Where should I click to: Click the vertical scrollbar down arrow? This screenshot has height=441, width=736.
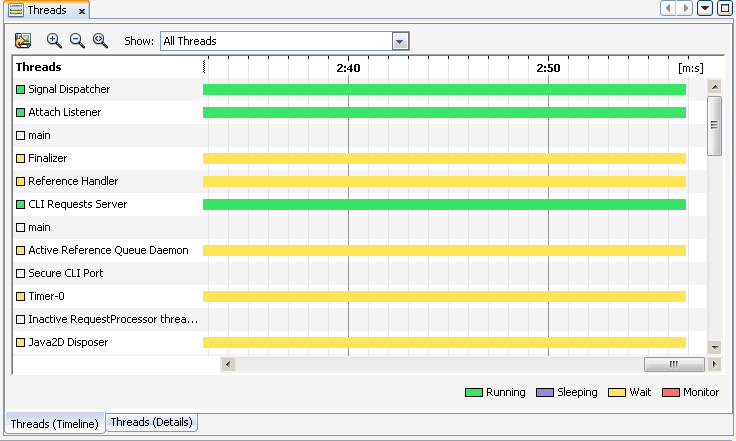(x=714, y=347)
